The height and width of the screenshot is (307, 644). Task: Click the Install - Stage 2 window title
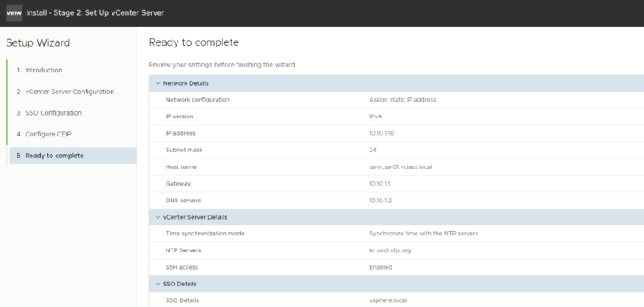[95, 12]
